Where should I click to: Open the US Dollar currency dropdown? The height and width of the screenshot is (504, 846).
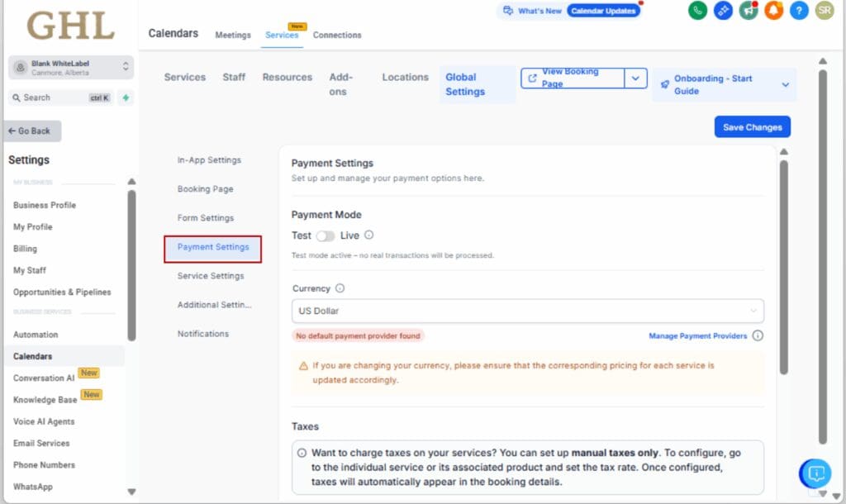click(525, 311)
